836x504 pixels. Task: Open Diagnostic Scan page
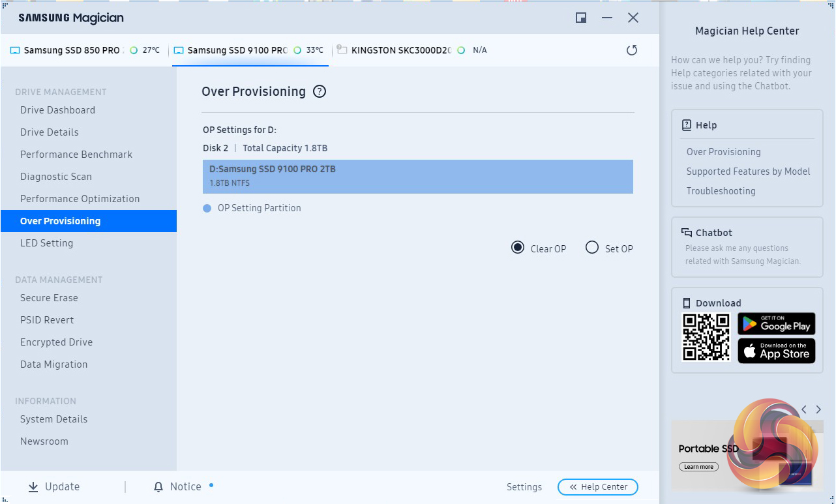click(56, 177)
